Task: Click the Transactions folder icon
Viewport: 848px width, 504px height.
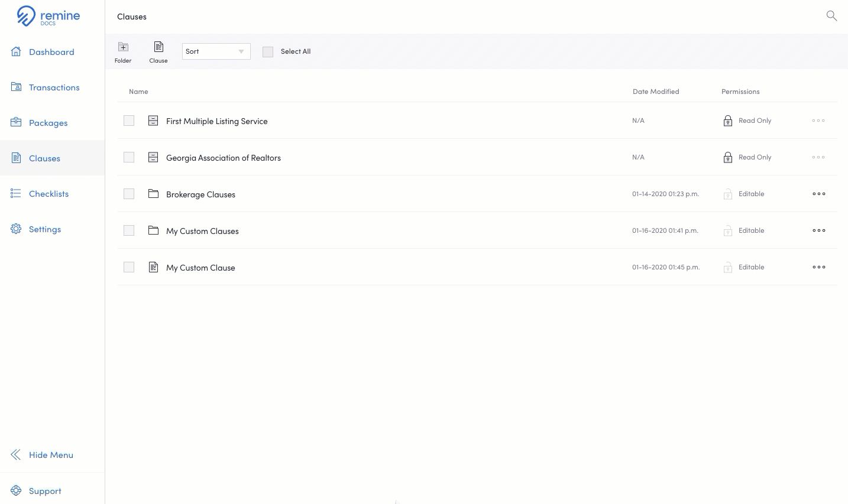Action: (x=16, y=87)
